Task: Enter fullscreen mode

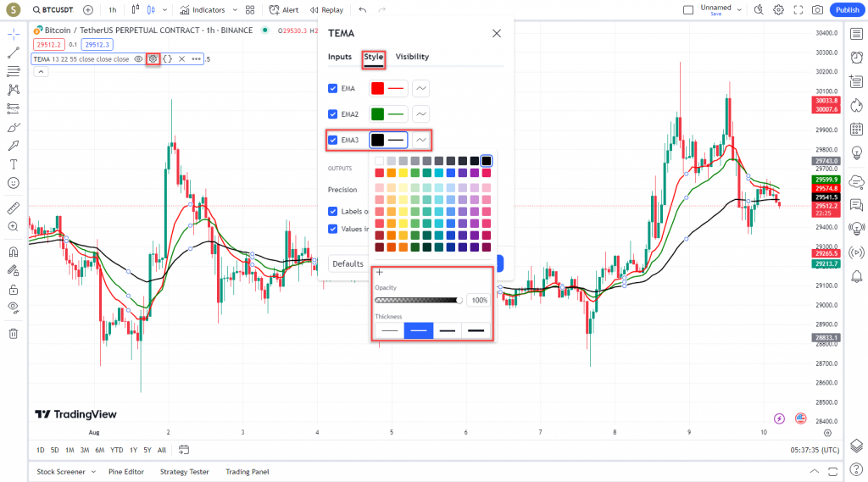Action: 798,10
